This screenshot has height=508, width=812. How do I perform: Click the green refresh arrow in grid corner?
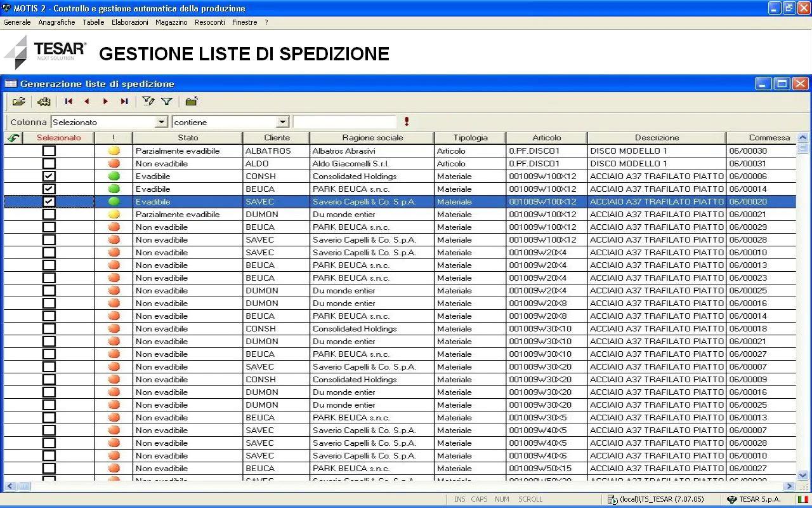pos(13,138)
